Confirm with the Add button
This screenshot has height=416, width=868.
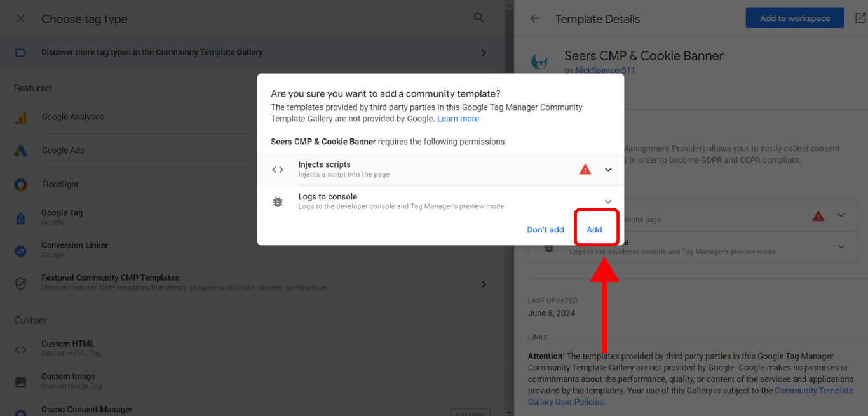tap(594, 230)
